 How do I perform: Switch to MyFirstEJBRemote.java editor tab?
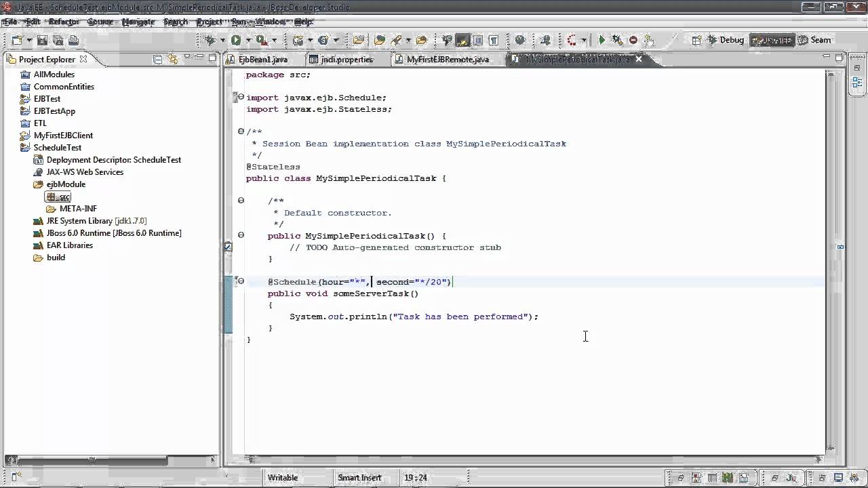coord(448,60)
